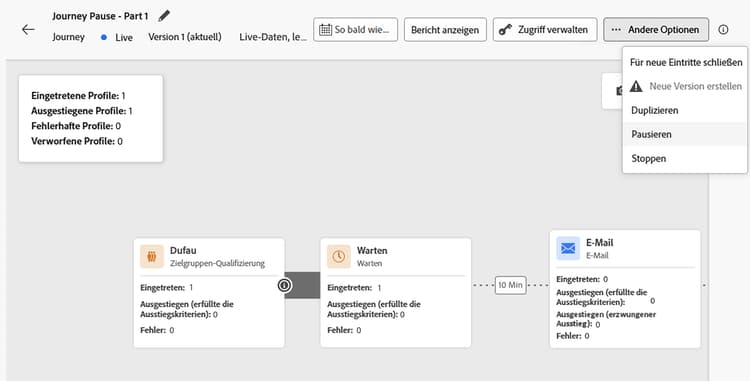Click the info badge on Dufau connector
The width and height of the screenshot is (750, 381).
(x=284, y=285)
